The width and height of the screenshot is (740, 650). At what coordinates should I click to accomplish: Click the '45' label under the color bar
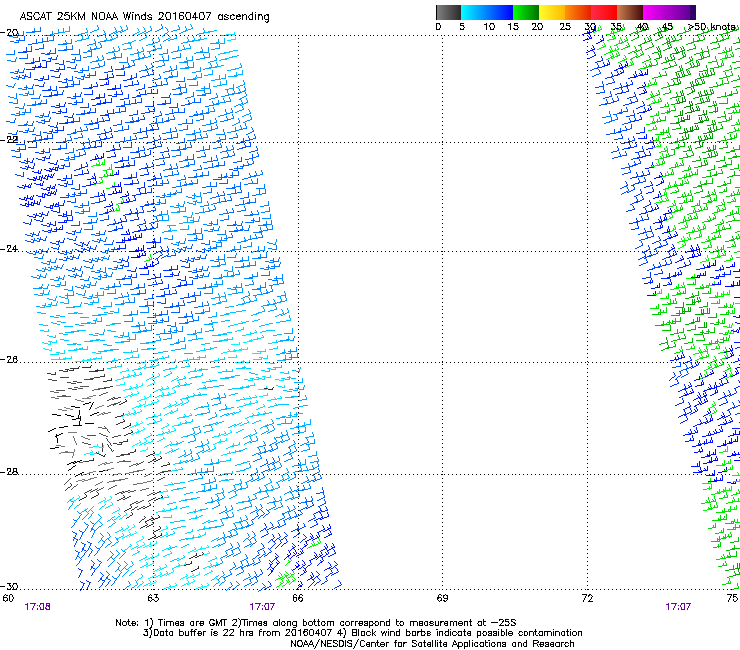[667, 27]
